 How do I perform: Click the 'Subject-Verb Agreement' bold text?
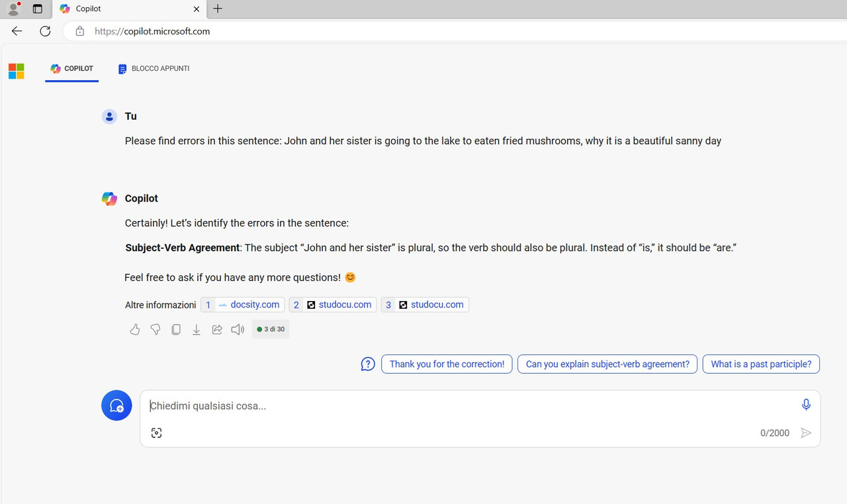[x=183, y=248]
